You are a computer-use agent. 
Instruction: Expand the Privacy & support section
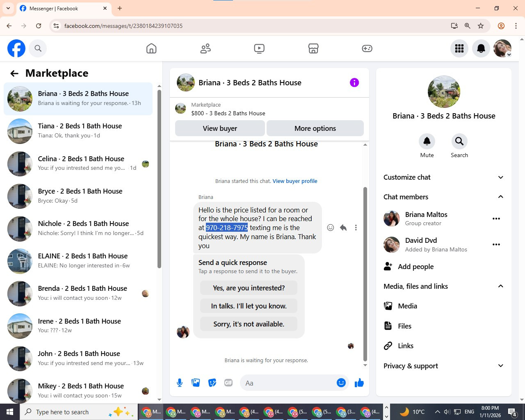tap(444, 366)
